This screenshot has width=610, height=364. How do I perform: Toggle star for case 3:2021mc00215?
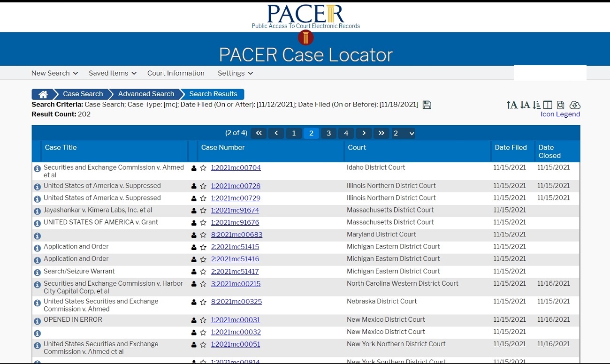[203, 284]
